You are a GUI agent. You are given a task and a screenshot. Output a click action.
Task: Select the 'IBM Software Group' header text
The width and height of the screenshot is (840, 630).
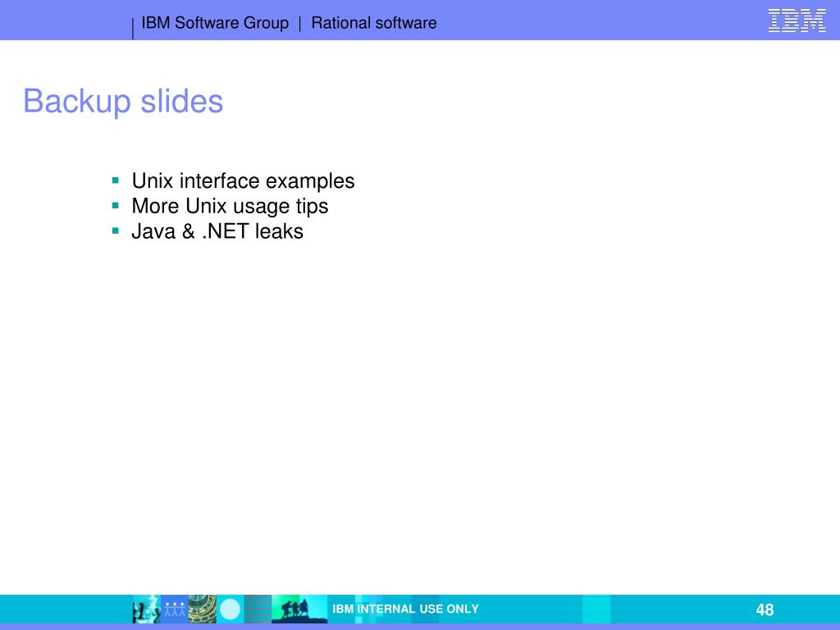point(215,23)
